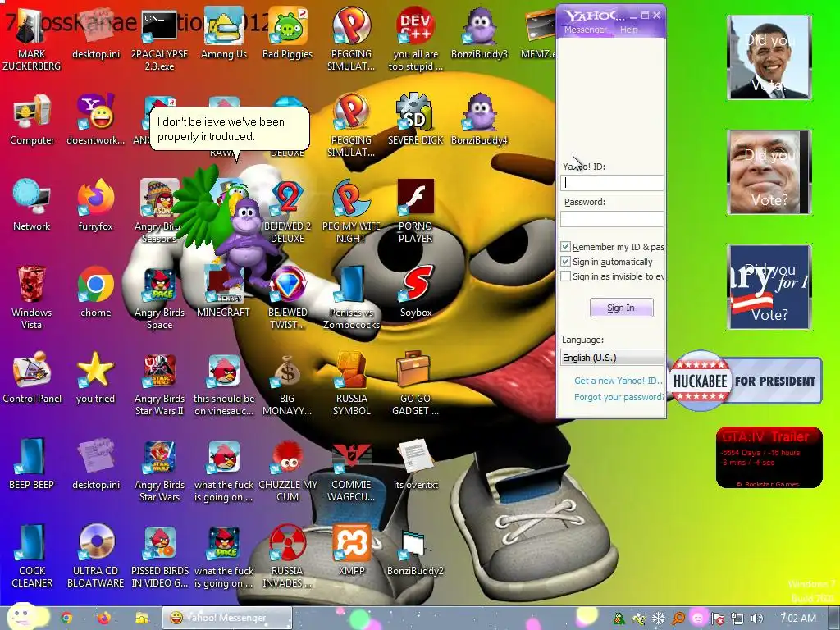Open the doesntwork Yahoo icon
Image resolution: width=840 pixels, height=630 pixels.
(x=96, y=120)
